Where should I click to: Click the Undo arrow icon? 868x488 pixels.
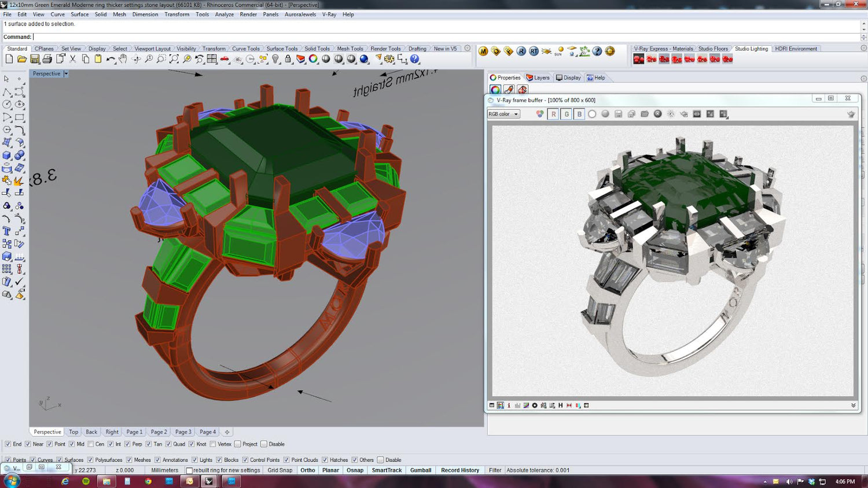(x=110, y=59)
